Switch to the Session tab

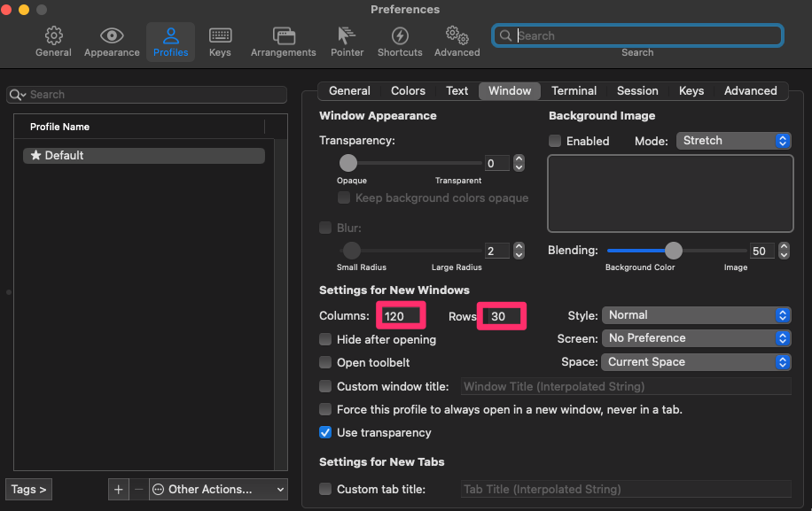(x=637, y=91)
